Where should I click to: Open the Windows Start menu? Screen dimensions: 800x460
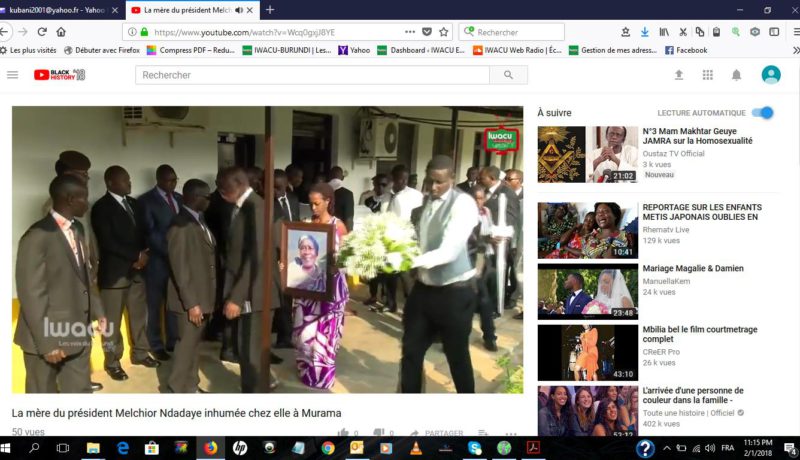(x=6, y=448)
